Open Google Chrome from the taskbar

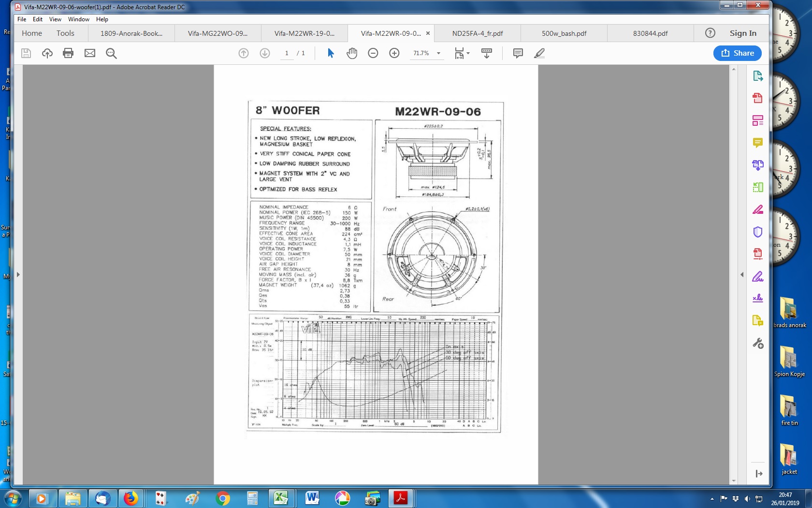pos(223,498)
